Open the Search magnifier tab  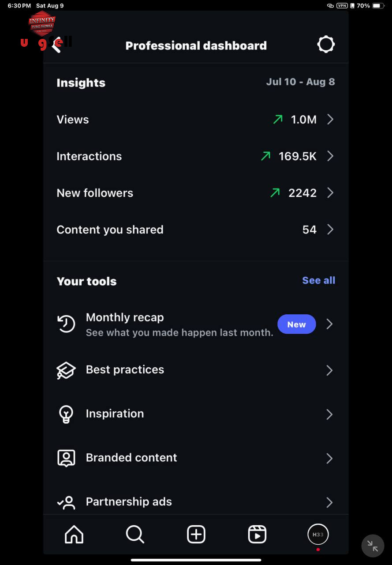(135, 535)
